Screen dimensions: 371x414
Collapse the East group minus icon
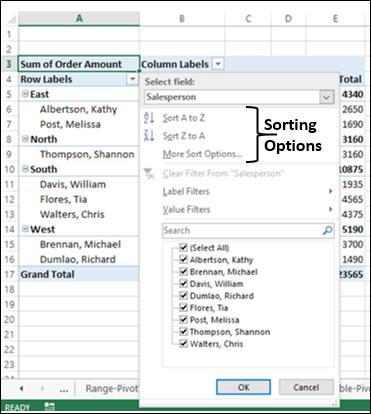[25, 94]
